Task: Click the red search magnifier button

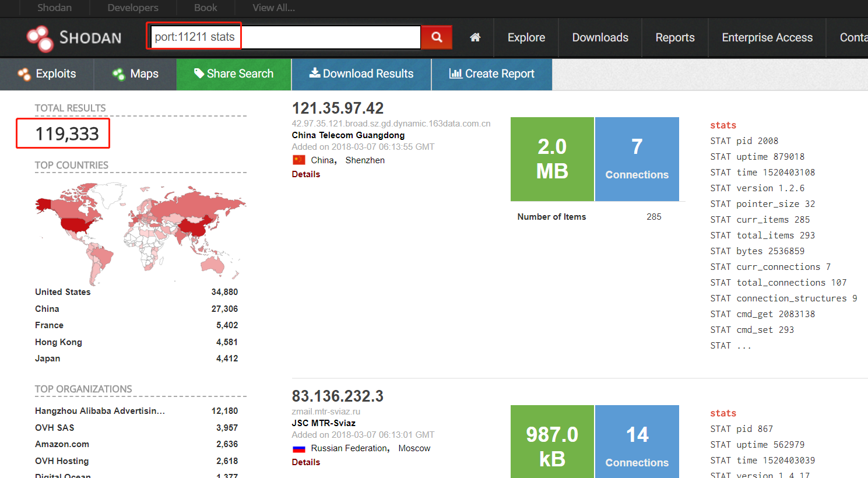Action: click(x=437, y=37)
